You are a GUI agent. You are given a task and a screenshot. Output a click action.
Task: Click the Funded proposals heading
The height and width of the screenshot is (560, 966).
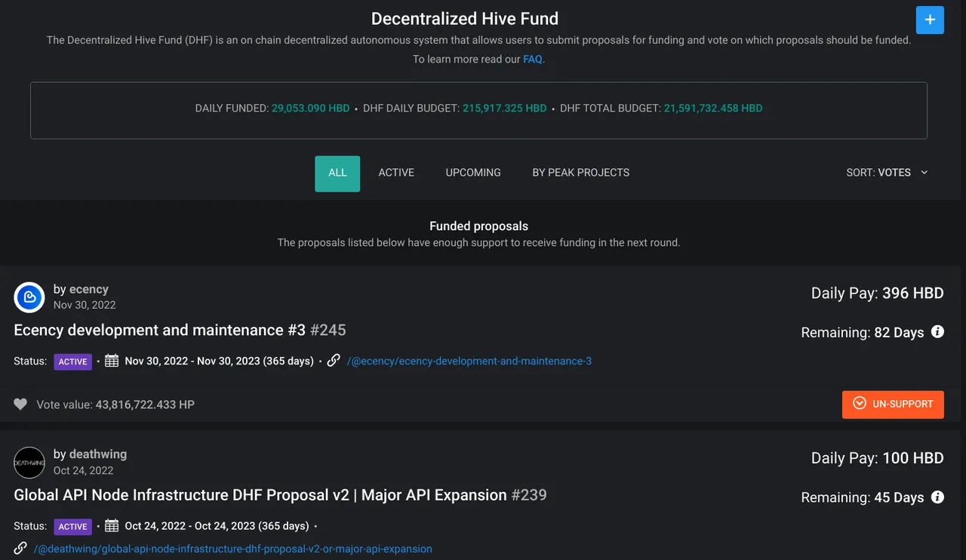click(478, 226)
